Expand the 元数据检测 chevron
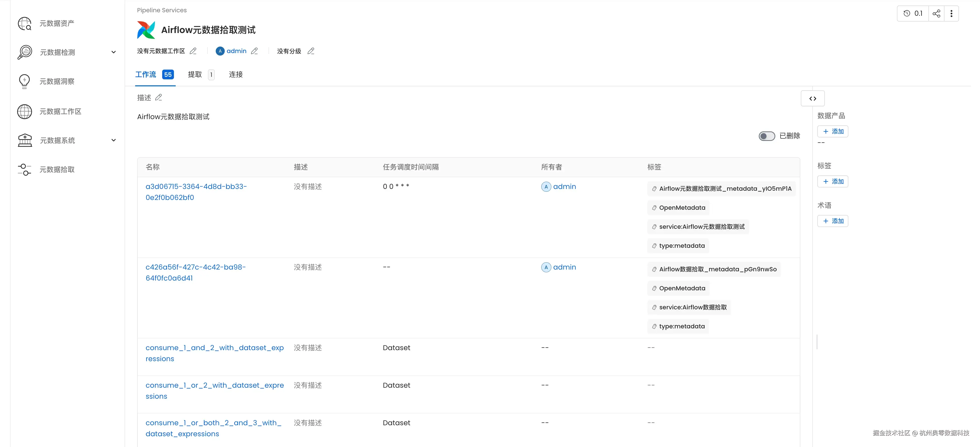 (113, 52)
